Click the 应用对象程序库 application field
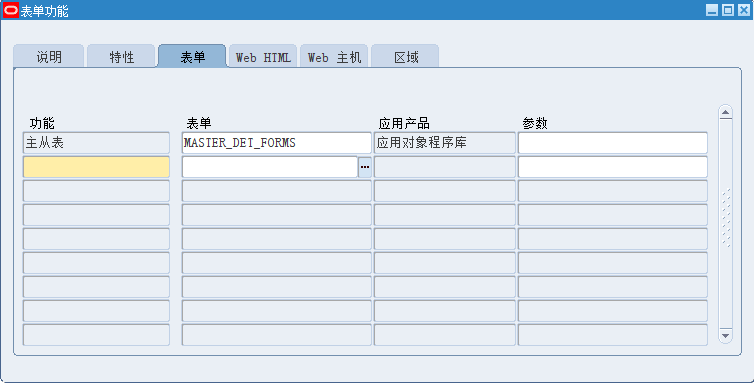The image size is (754, 384). [x=444, y=143]
